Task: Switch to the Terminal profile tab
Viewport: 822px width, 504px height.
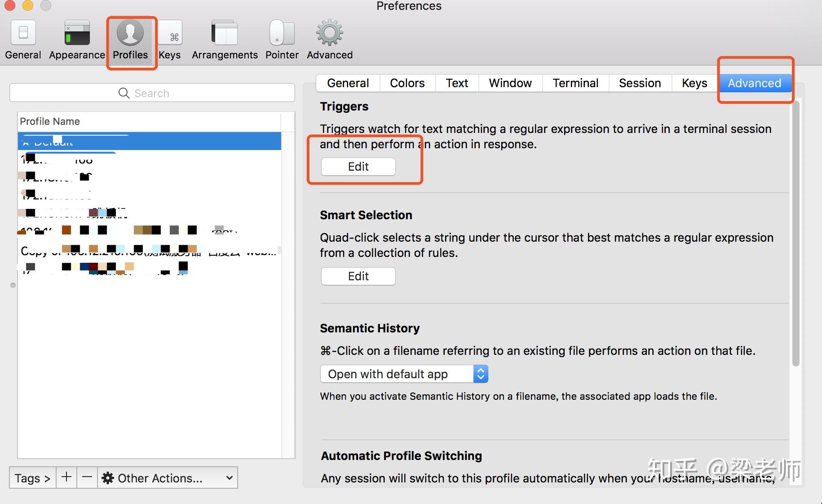Action: [x=575, y=83]
